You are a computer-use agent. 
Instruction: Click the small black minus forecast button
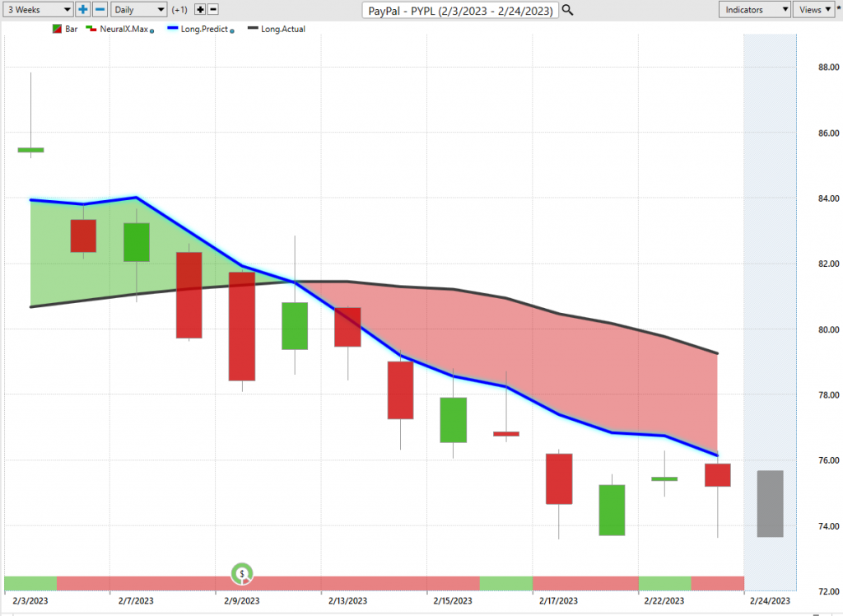pos(213,10)
